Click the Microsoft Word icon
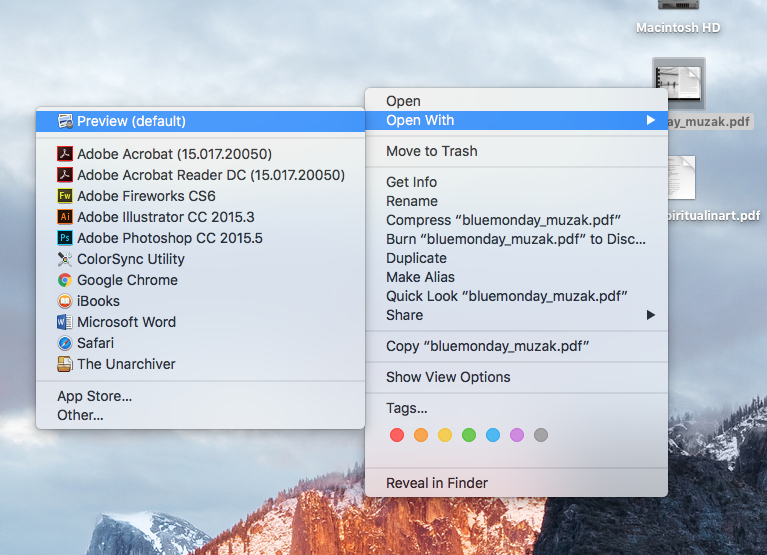 [x=65, y=322]
